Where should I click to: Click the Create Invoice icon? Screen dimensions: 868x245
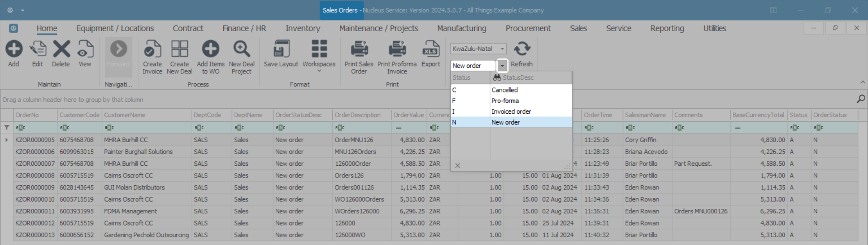(152, 49)
